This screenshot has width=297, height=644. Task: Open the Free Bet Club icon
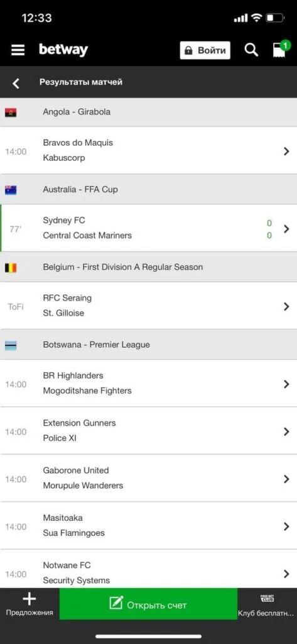coord(267,598)
